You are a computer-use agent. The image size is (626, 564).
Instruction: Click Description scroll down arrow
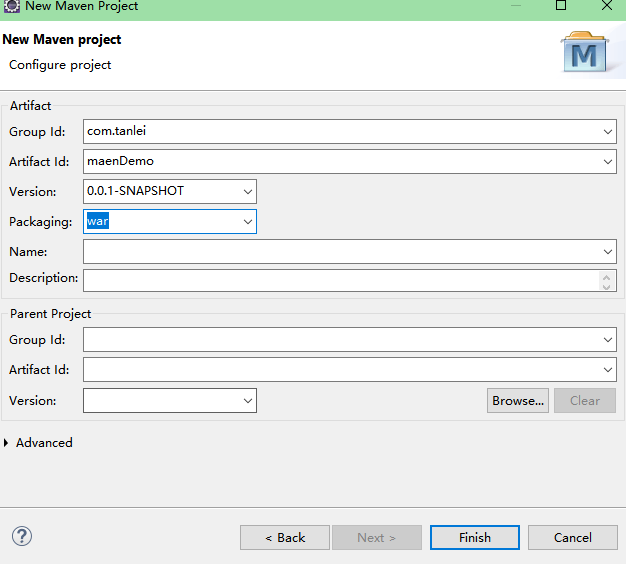point(607,287)
